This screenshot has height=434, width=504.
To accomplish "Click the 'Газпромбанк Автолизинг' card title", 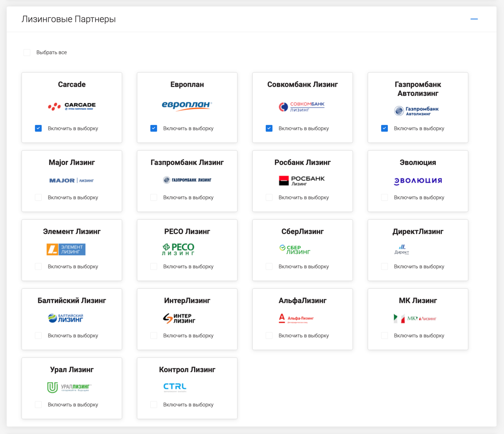I will point(418,89).
